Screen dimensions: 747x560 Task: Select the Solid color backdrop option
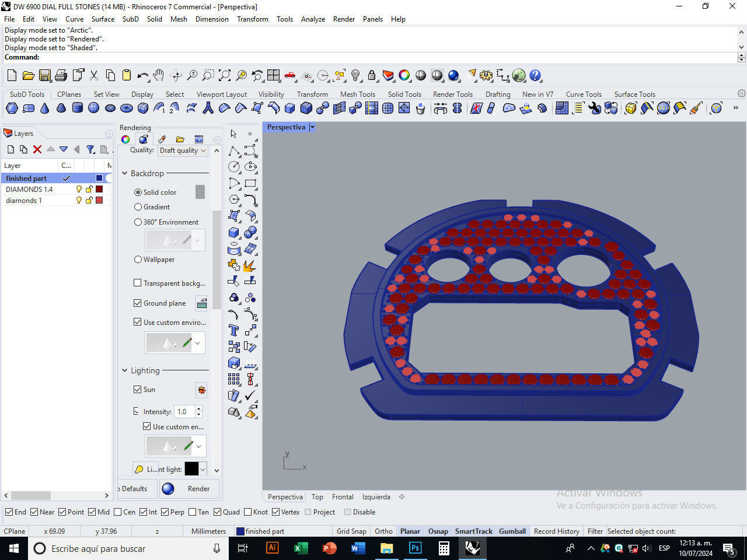[x=138, y=192]
